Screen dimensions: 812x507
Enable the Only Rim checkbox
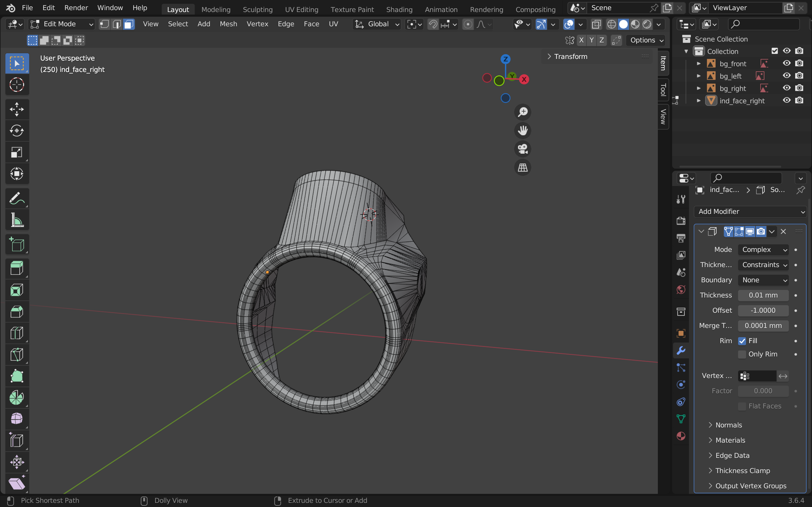tap(742, 355)
